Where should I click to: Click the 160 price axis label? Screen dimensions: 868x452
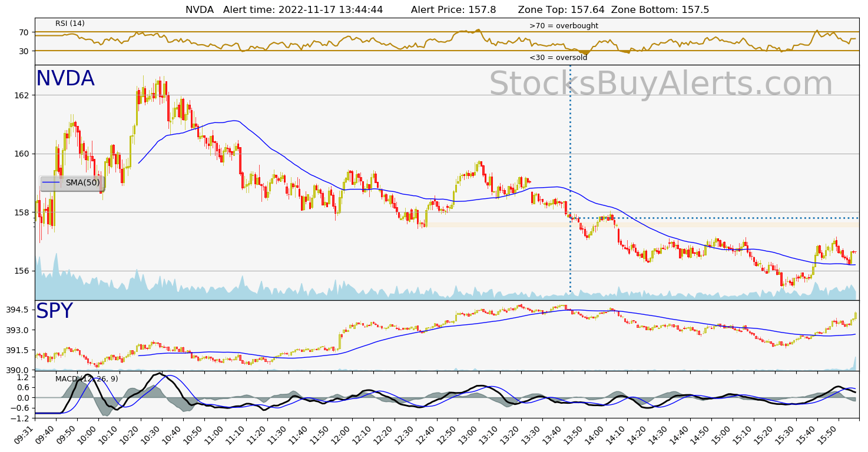point(22,154)
